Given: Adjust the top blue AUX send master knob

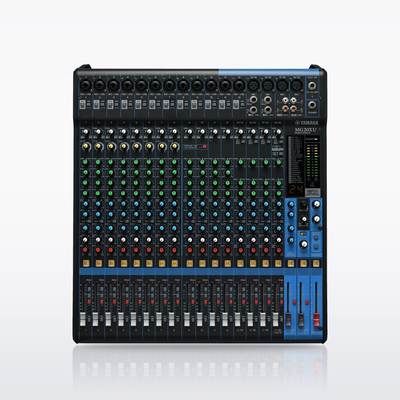Looking at the screenshot, I should (x=291, y=204).
